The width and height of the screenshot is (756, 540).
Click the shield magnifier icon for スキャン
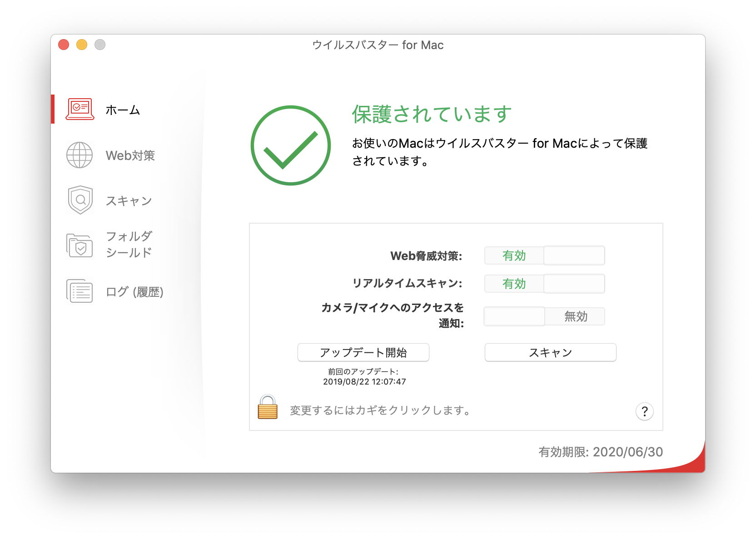tap(80, 200)
